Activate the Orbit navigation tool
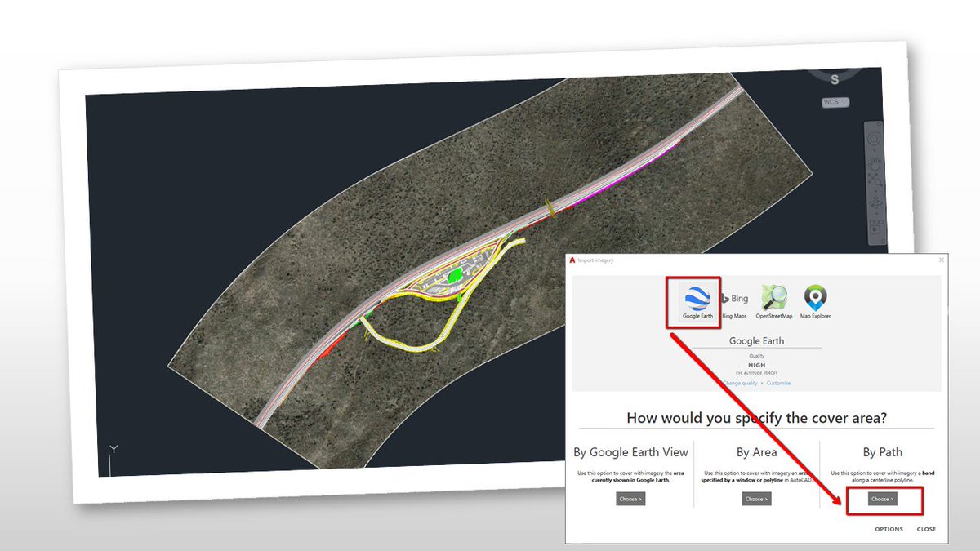This screenshot has width=980, height=551. click(875, 202)
